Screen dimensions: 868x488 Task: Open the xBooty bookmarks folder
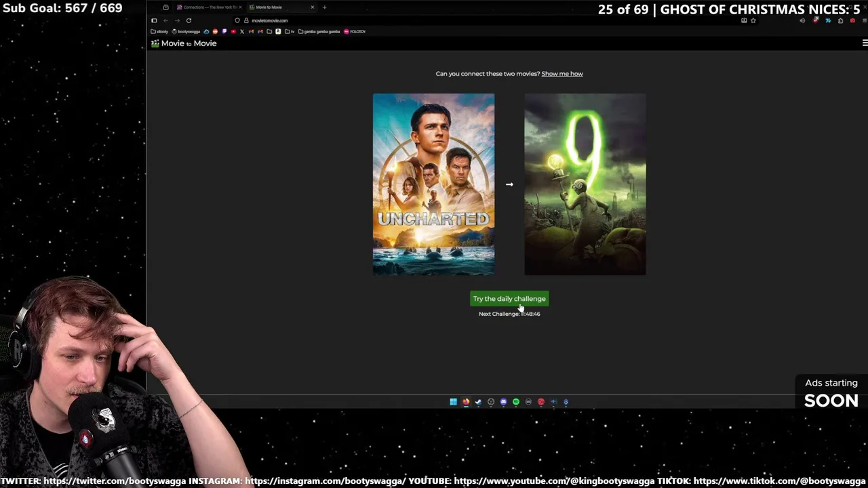tap(159, 32)
